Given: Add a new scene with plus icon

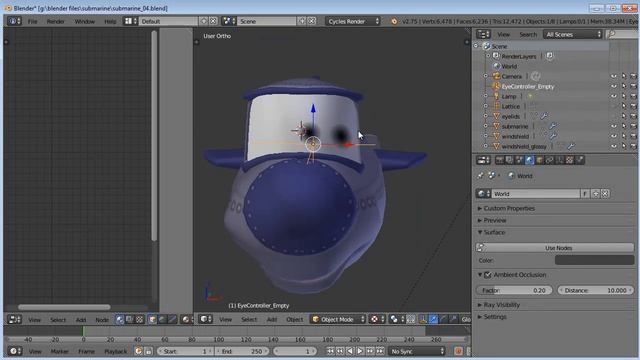Looking at the screenshot, I should [301, 21].
